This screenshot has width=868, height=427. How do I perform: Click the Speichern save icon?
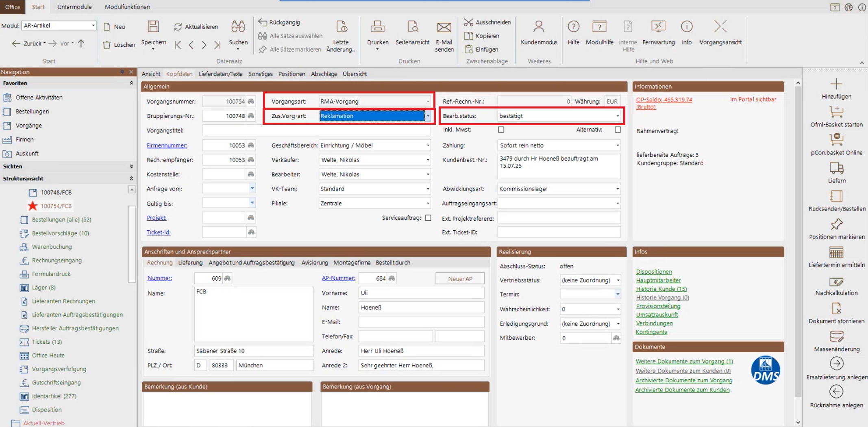pos(153,27)
